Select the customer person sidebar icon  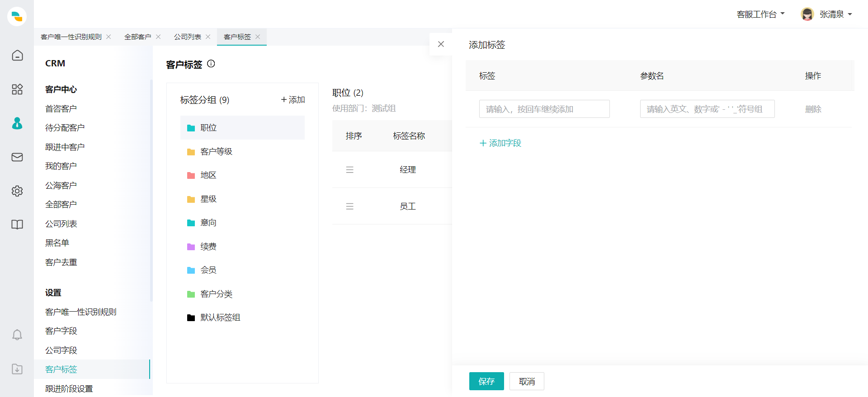pos(17,123)
